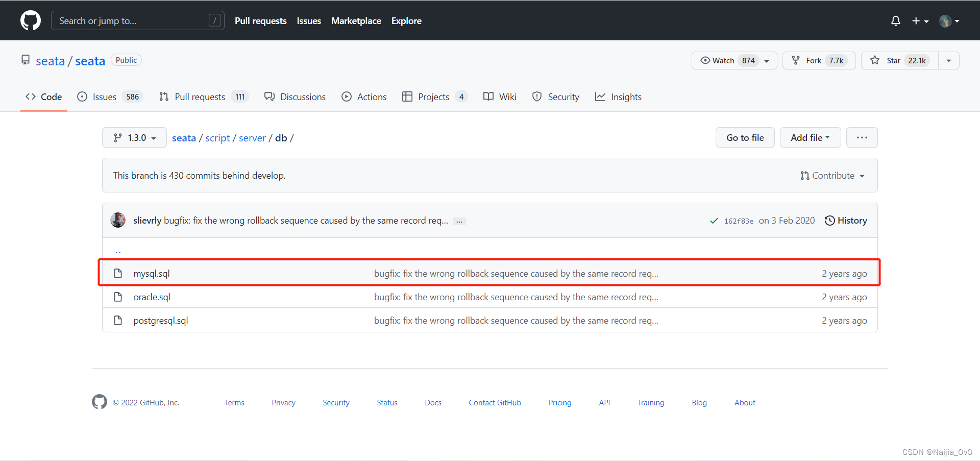The image size is (980, 461).
Task: Open Pull requests in top navigation
Action: click(261, 21)
